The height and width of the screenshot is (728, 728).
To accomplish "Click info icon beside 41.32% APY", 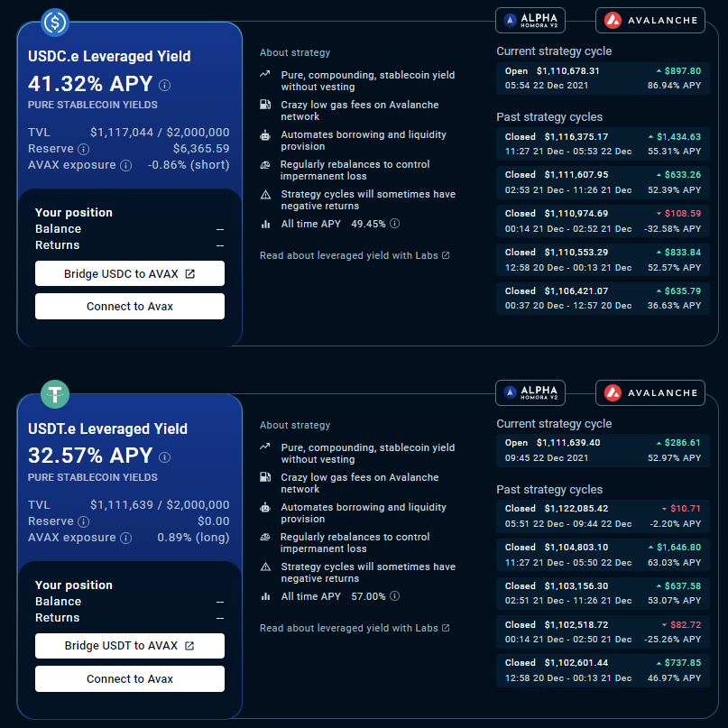I will [x=165, y=86].
